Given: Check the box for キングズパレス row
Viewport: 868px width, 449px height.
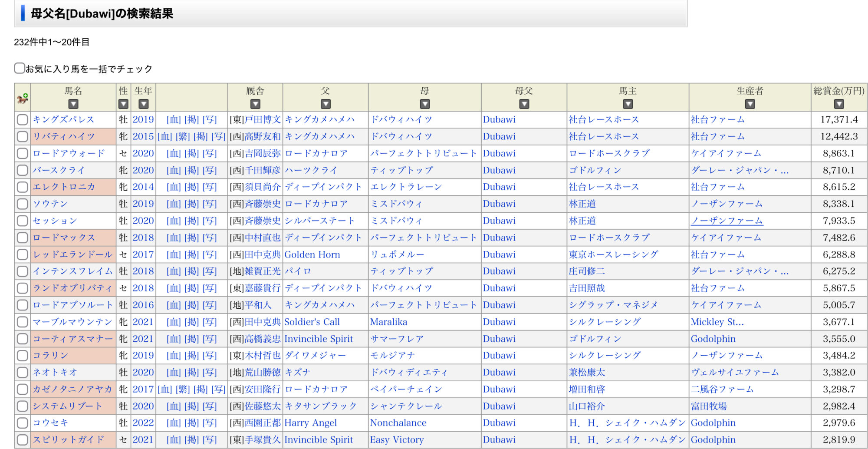Looking at the screenshot, I should point(23,120).
